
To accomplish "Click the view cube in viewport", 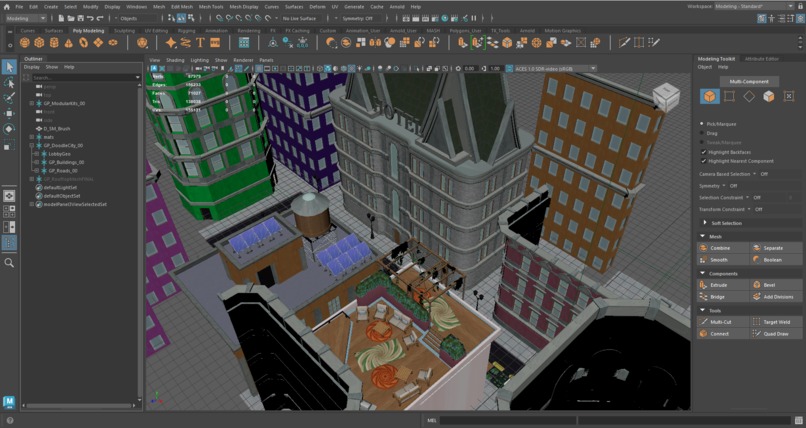I will (667, 97).
